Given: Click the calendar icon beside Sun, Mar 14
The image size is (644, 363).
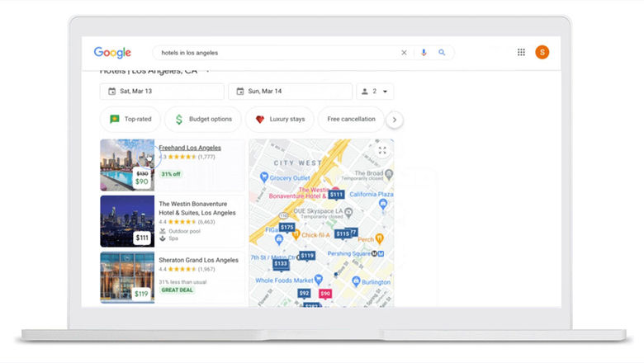Looking at the screenshot, I should (240, 91).
